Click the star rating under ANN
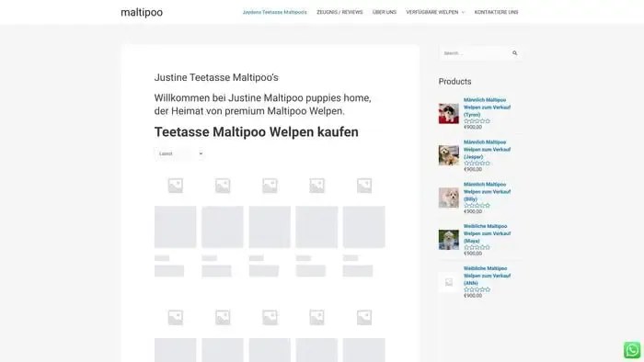Image resolution: width=644 pixels, height=362 pixels. (477, 289)
